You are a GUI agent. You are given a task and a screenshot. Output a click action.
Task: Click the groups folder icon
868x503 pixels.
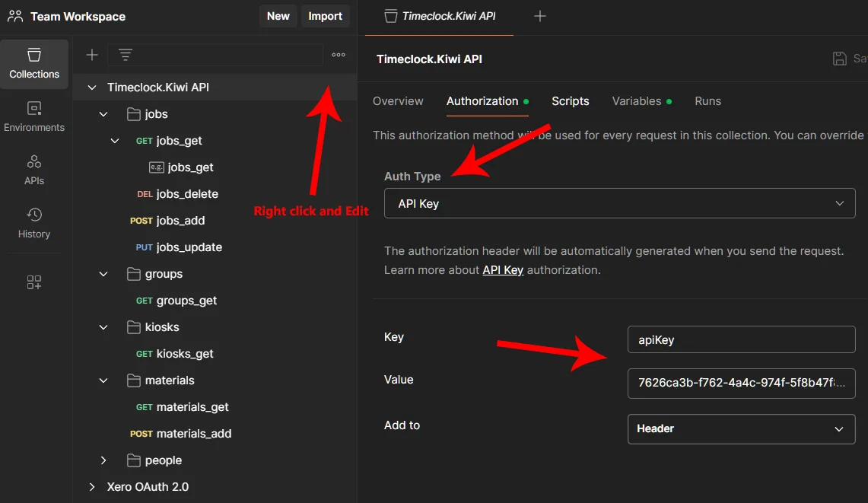pos(133,274)
